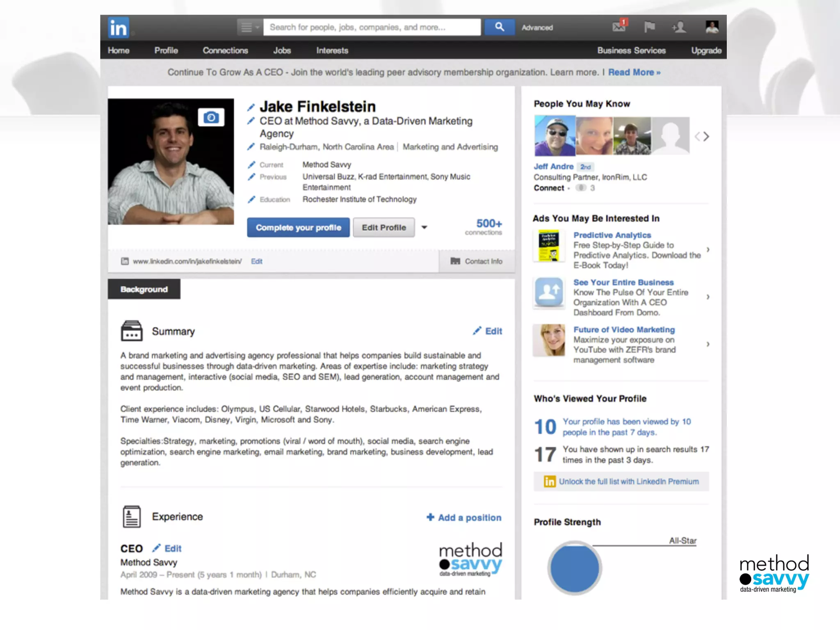Click the pencil icon beside Current

pyautogui.click(x=251, y=165)
